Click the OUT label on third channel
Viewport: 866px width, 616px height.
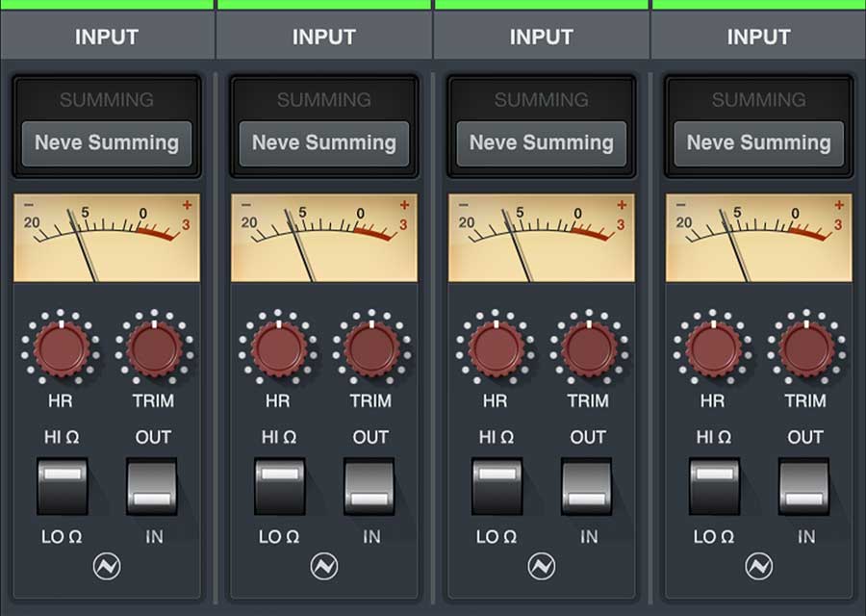588,437
